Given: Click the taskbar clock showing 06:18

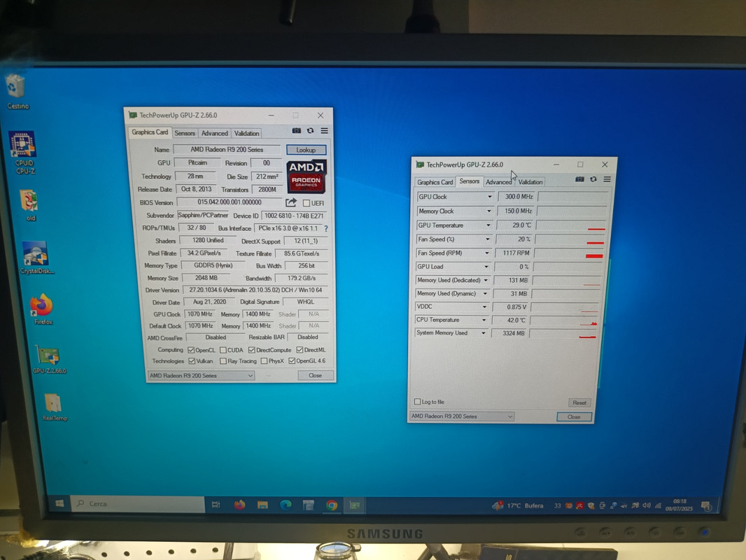Looking at the screenshot, I should [679, 505].
